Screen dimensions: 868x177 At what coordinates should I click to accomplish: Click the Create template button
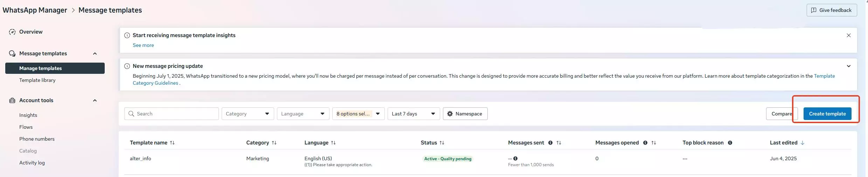(x=827, y=114)
